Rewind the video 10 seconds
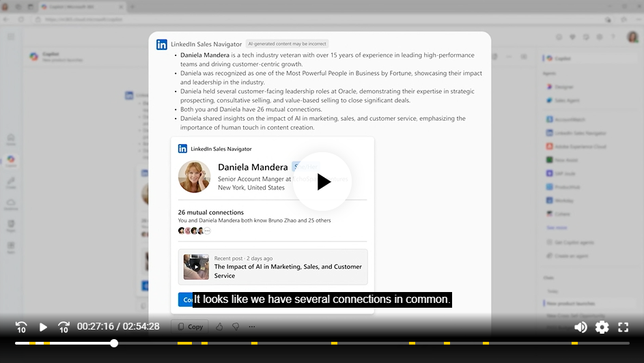 (21, 327)
